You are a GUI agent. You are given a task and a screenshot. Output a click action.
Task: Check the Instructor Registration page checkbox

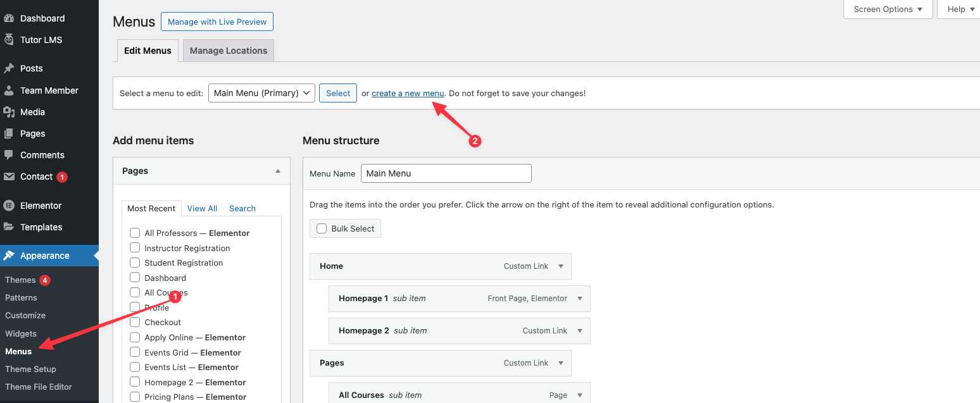(135, 248)
